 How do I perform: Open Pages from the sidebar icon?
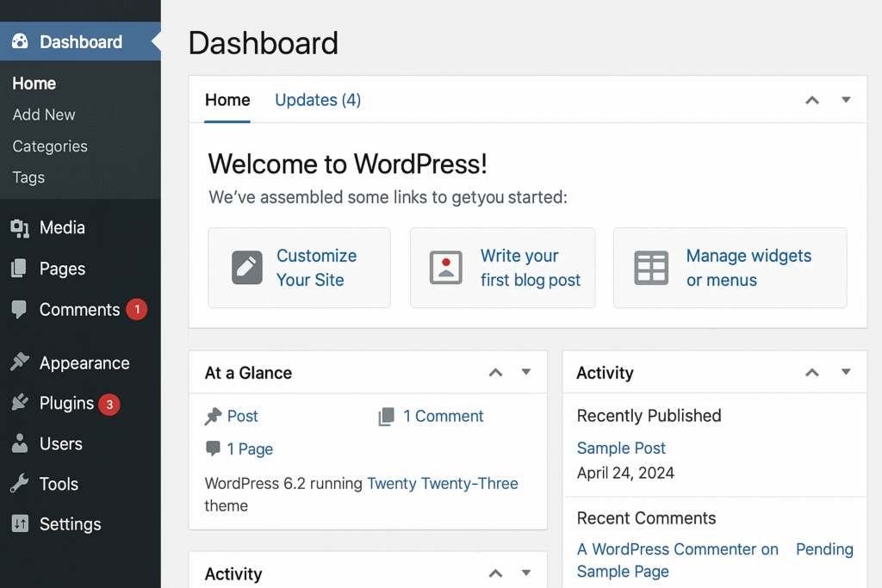[19, 269]
